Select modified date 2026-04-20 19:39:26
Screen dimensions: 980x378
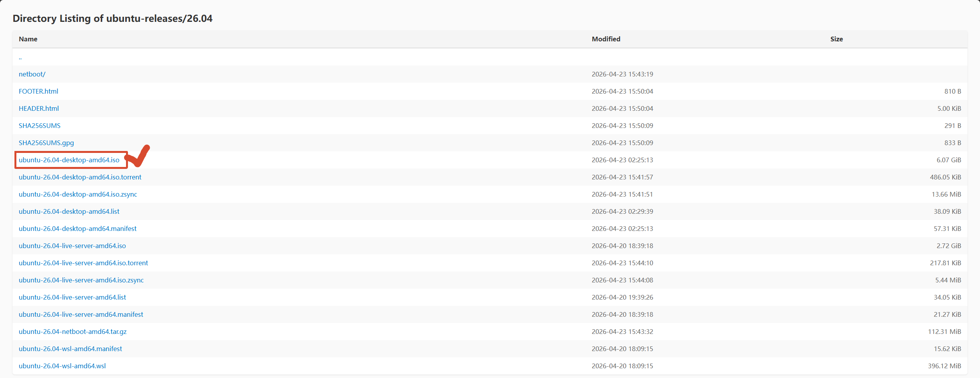click(x=622, y=297)
